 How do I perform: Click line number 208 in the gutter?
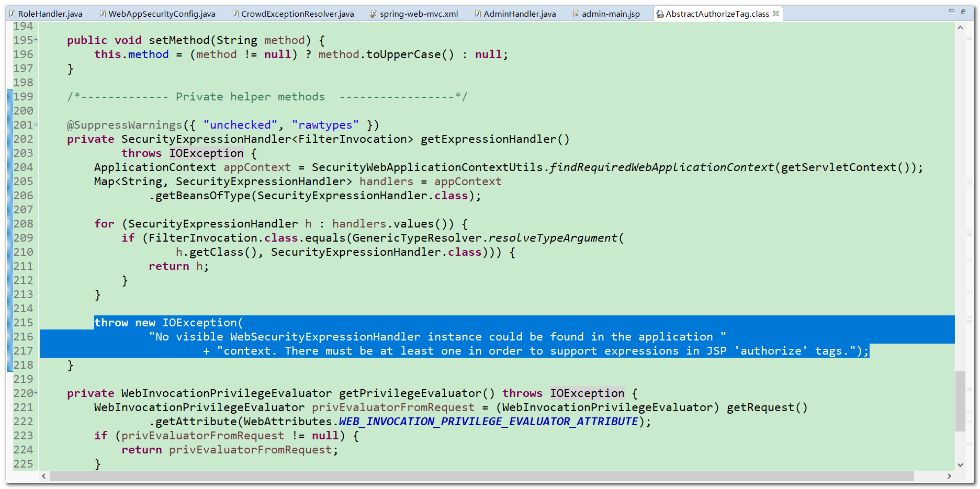[x=23, y=224]
